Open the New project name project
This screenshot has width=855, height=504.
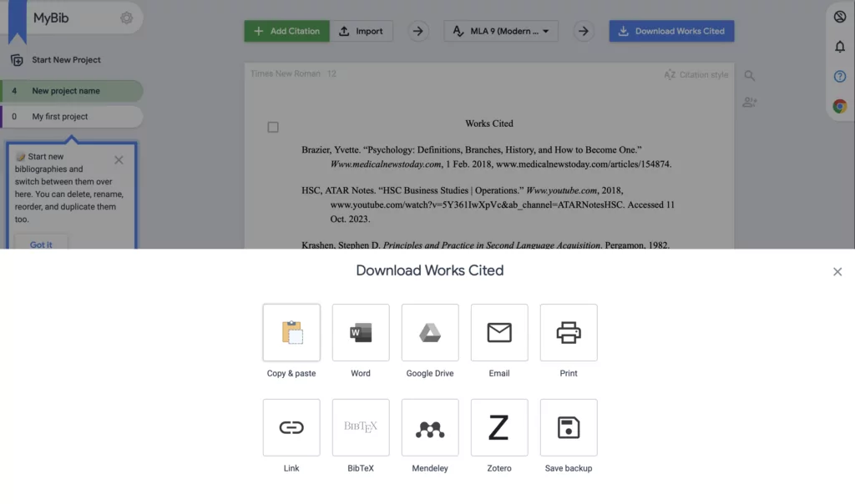pos(72,91)
